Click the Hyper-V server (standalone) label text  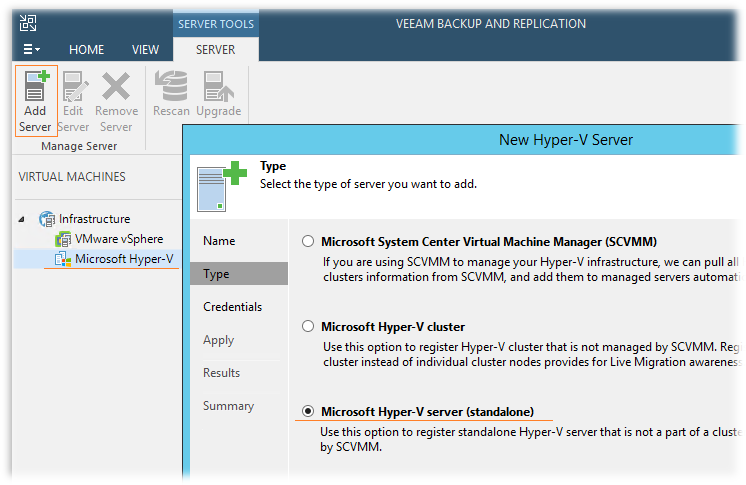[427, 412]
